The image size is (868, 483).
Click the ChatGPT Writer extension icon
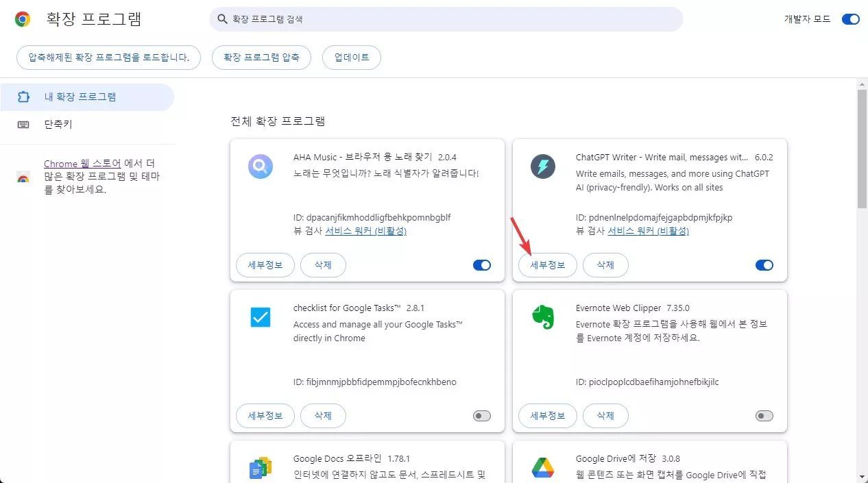pos(543,166)
